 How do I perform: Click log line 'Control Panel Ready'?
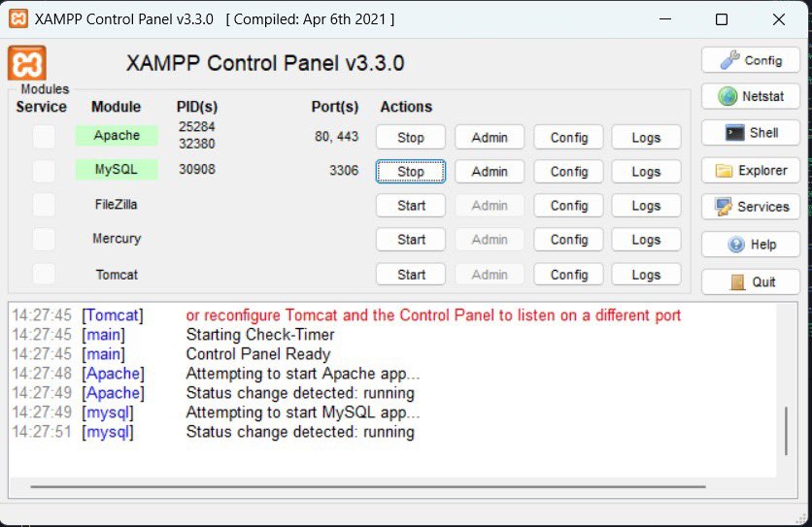[x=258, y=354]
